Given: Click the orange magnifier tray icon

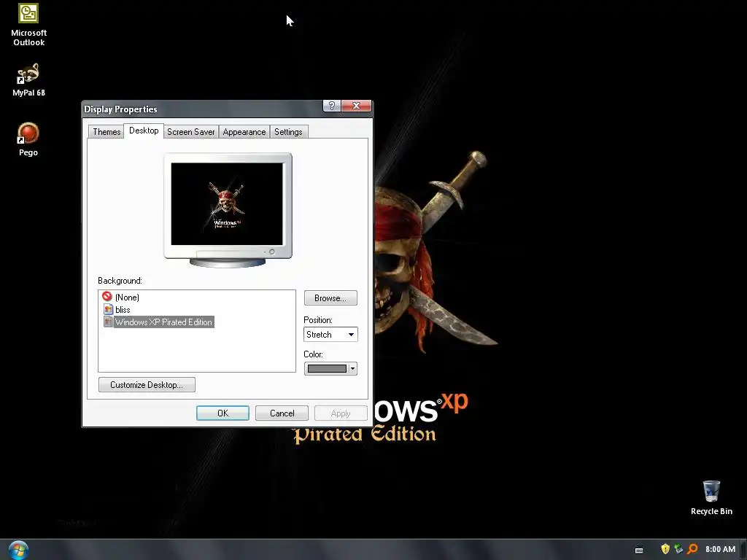Looking at the screenshot, I should click(692, 549).
